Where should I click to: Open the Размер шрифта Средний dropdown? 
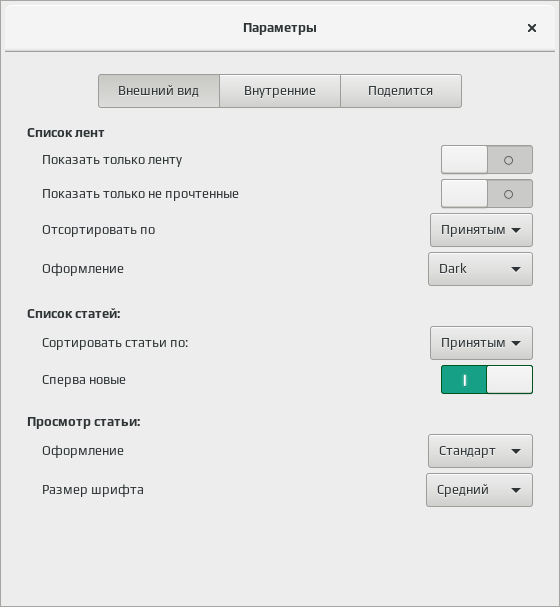(x=480, y=490)
